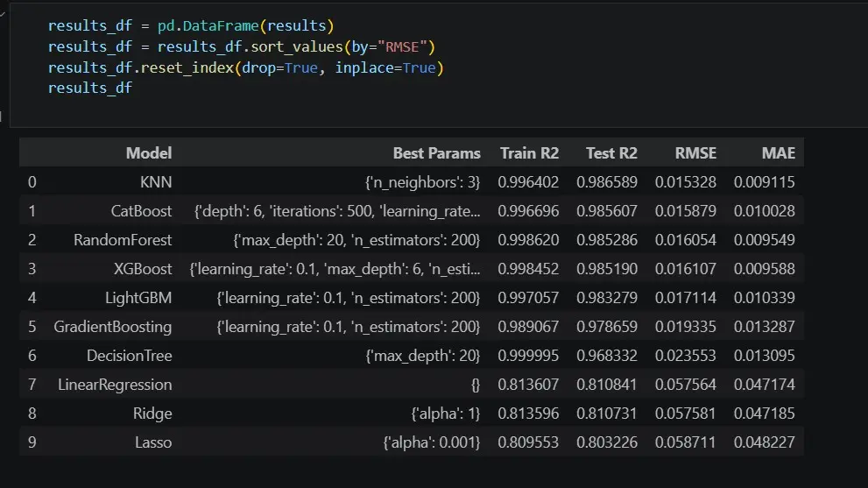Screen dimensions: 868x488
Task: Click the Model column header
Action: tap(148, 153)
